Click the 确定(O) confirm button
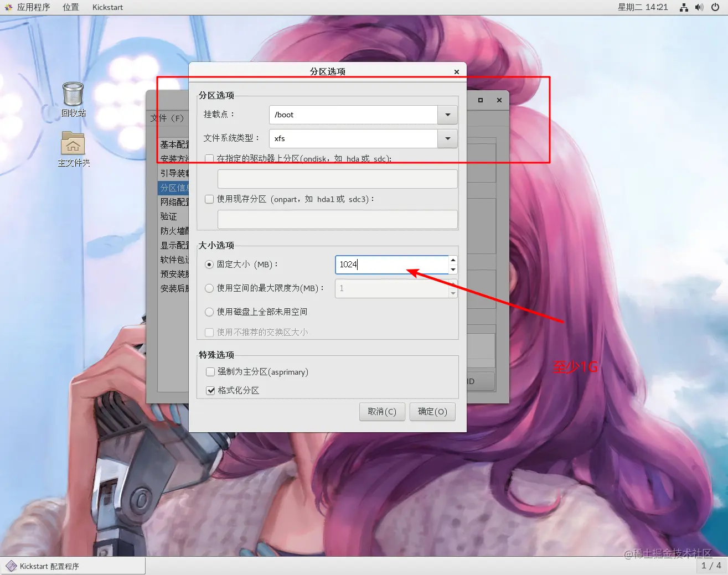728x575 pixels. coord(432,412)
